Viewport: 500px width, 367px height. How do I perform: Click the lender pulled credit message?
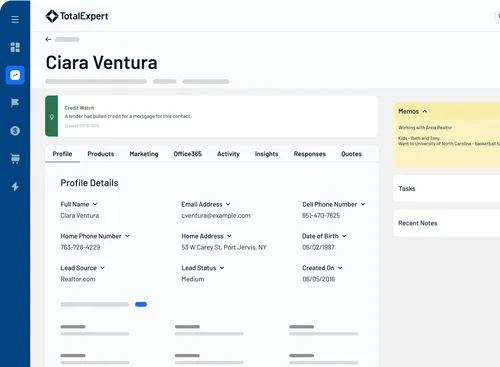click(128, 116)
